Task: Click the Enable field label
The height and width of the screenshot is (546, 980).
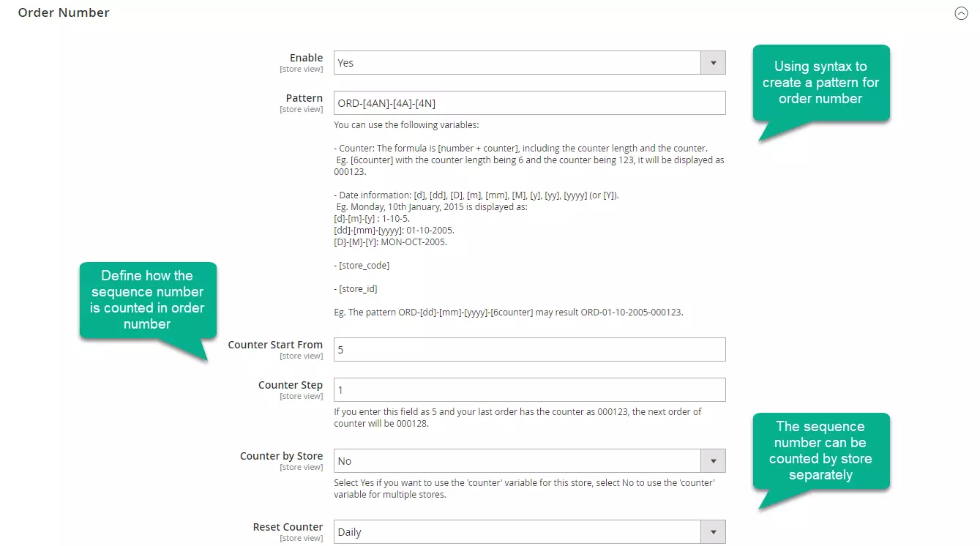Action: point(306,58)
